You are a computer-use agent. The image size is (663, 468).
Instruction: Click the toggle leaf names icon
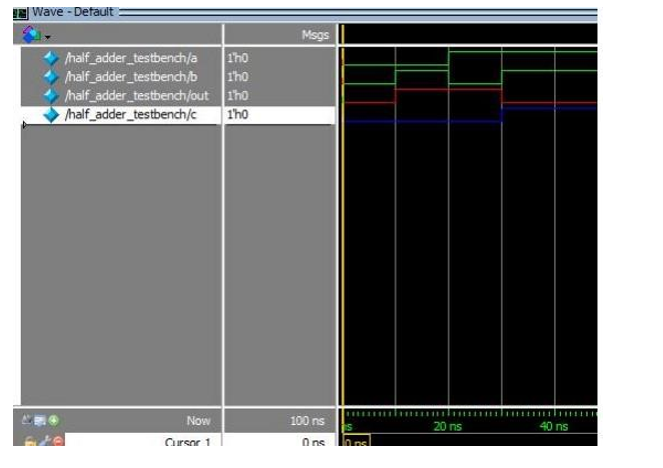pyautogui.click(x=27, y=420)
